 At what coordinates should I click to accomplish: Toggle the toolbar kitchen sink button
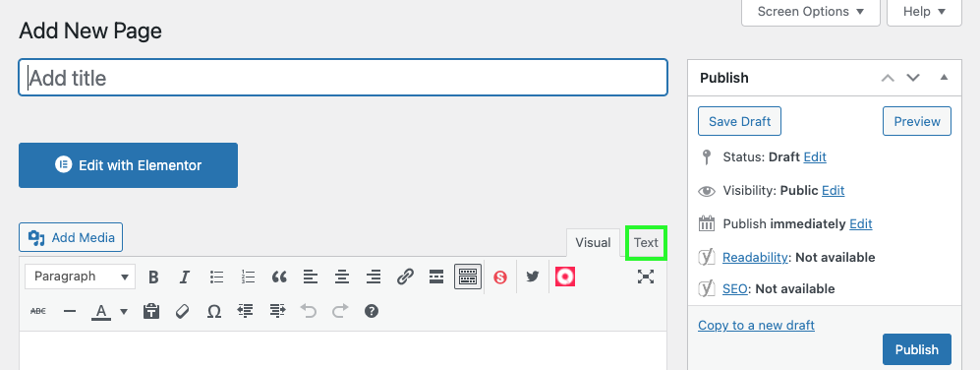click(x=468, y=277)
